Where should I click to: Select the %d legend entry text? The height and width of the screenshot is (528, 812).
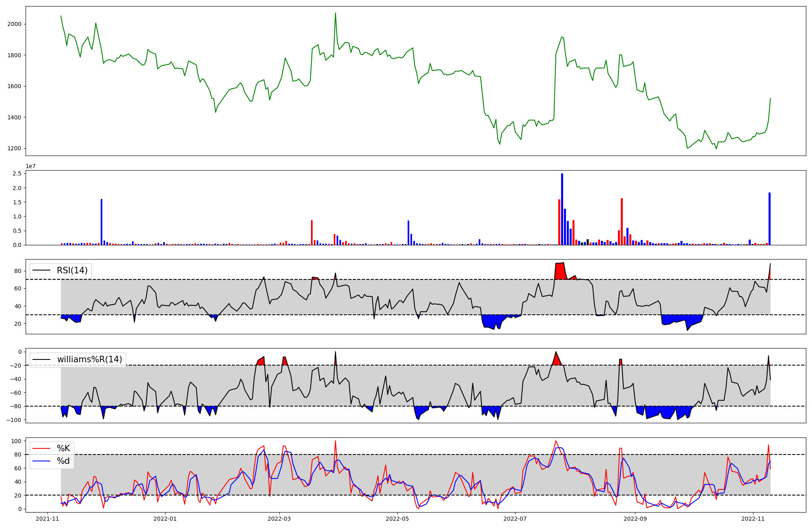(x=63, y=461)
